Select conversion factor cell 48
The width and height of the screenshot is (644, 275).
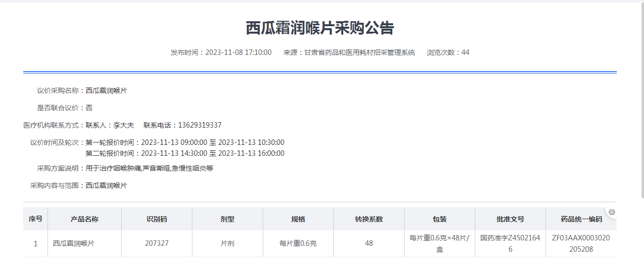tap(369, 243)
